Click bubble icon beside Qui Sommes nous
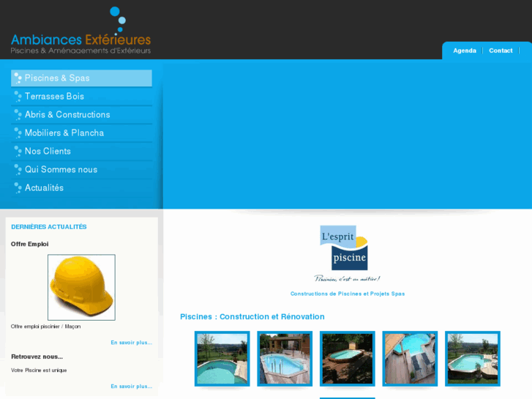This screenshot has width=532, height=399. tap(18, 170)
